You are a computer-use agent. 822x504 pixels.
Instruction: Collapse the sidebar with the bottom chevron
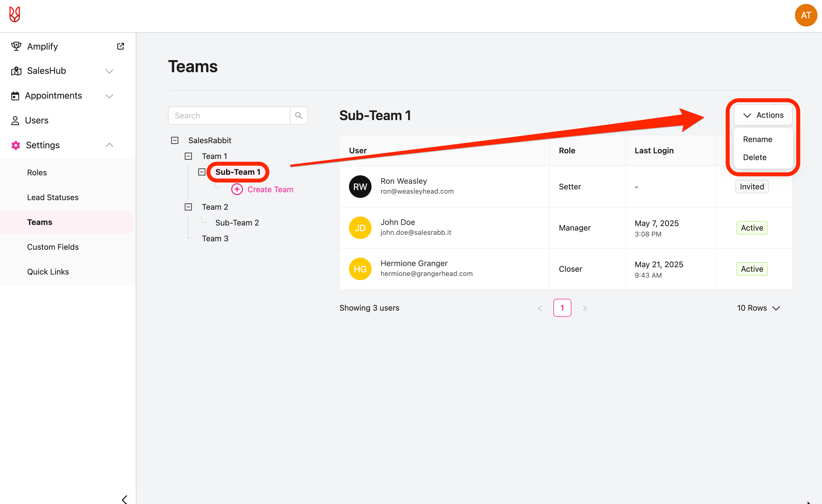(124, 499)
